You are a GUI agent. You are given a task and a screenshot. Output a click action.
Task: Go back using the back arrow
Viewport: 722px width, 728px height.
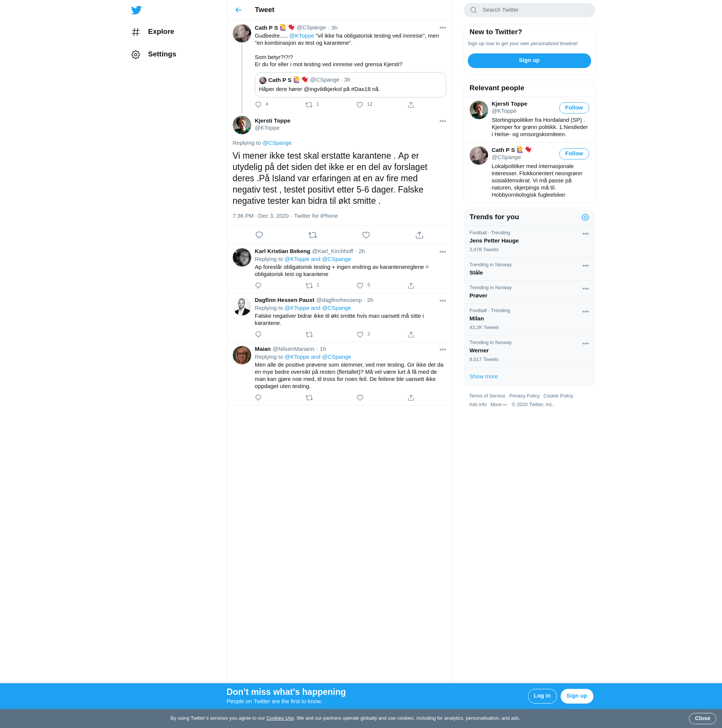click(x=238, y=10)
